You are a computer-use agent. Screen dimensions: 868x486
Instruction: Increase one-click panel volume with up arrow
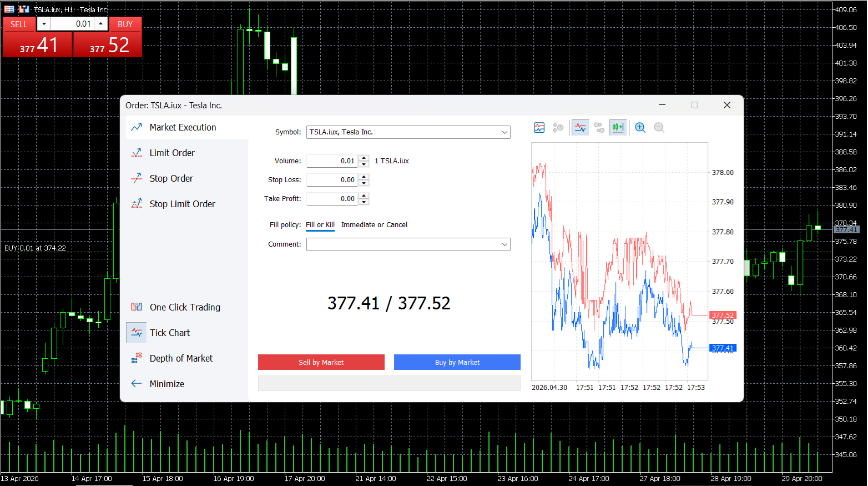[x=100, y=24]
